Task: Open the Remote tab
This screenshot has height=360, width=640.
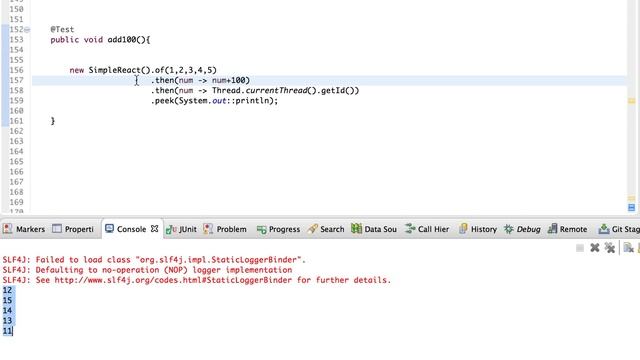Action: coord(573,229)
